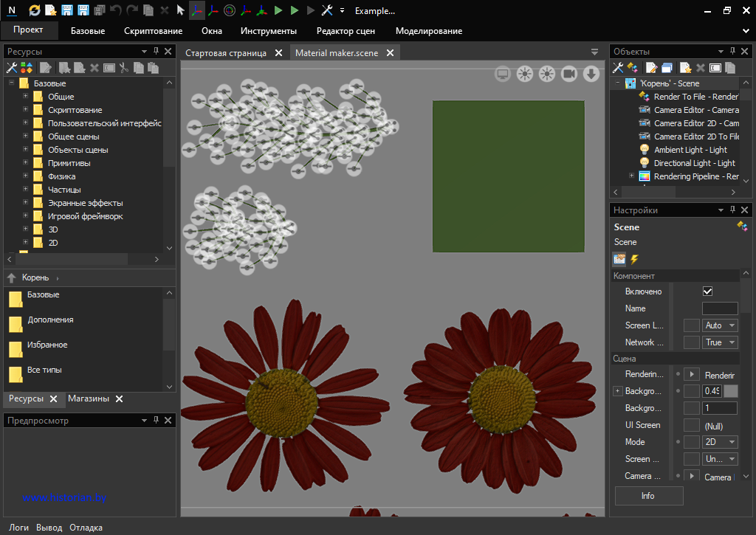The width and height of the screenshot is (756, 535).
Task: Open the Инструменты ribbon tab
Action: tap(268, 31)
